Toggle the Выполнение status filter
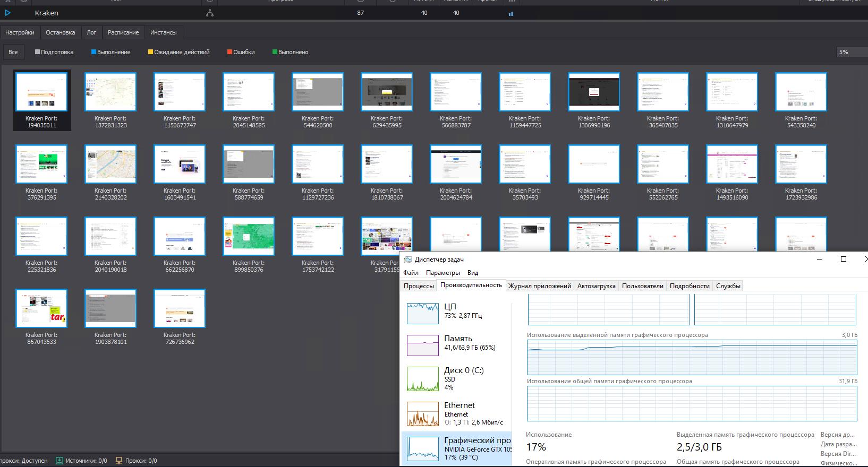This screenshot has height=467, width=868. (110, 52)
